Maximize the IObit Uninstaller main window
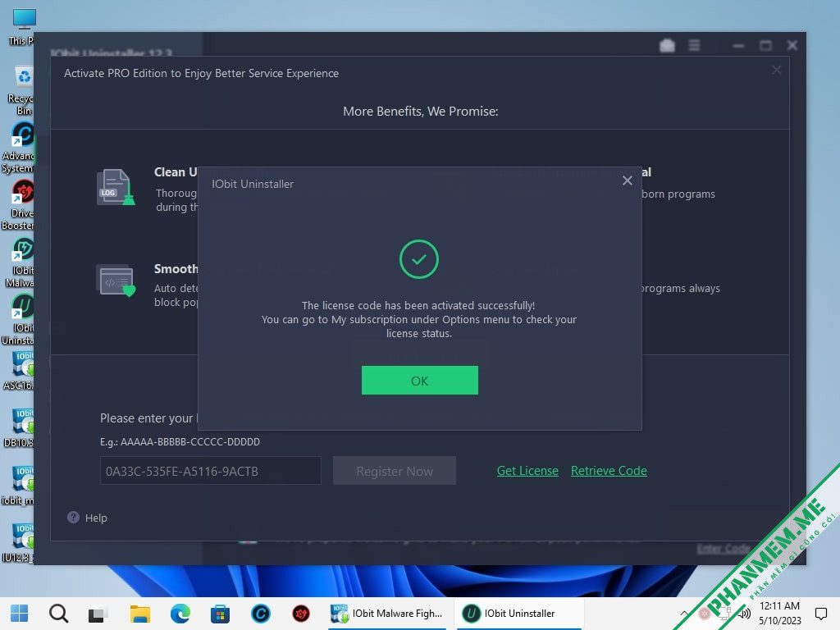Viewport: 840px width, 630px height. 766,46
